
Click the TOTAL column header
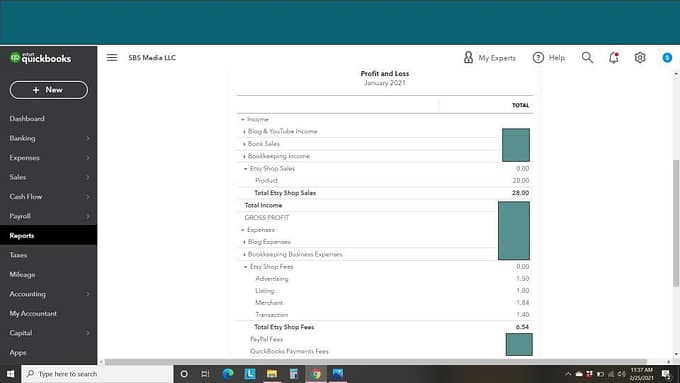click(520, 105)
